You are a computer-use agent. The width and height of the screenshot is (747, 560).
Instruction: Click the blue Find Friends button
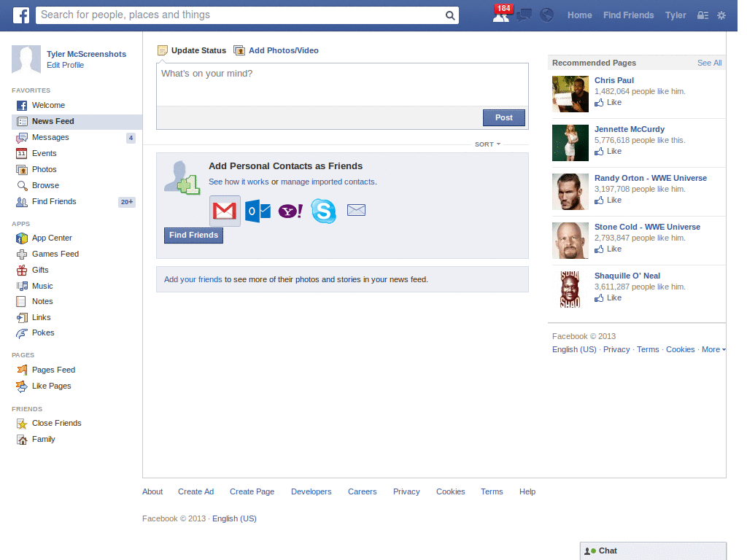point(193,236)
